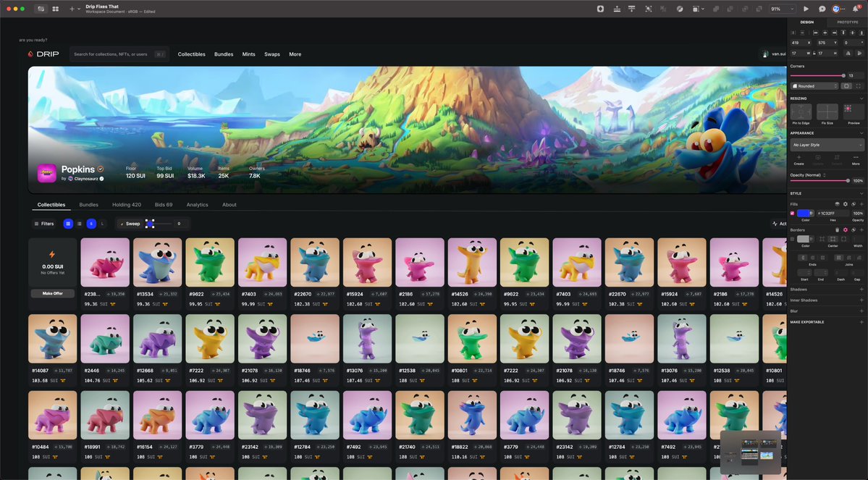This screenshot has width=868, height=480.
Task: Click align horizontal centers icon
Action: [x=825, y=33]
